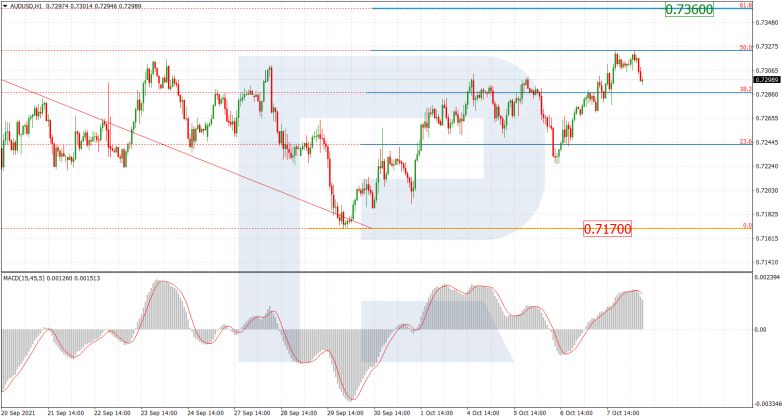The image size is (782, 419).
Task: Click price axis value 0.72860
Action: click(767, 95)
